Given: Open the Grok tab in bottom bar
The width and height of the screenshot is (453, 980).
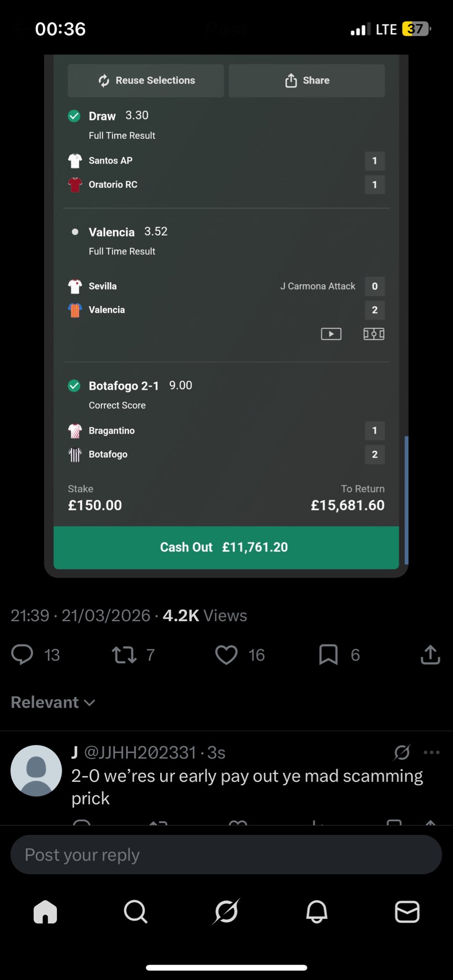Looking at the screenshot, I should click(226, 912).
